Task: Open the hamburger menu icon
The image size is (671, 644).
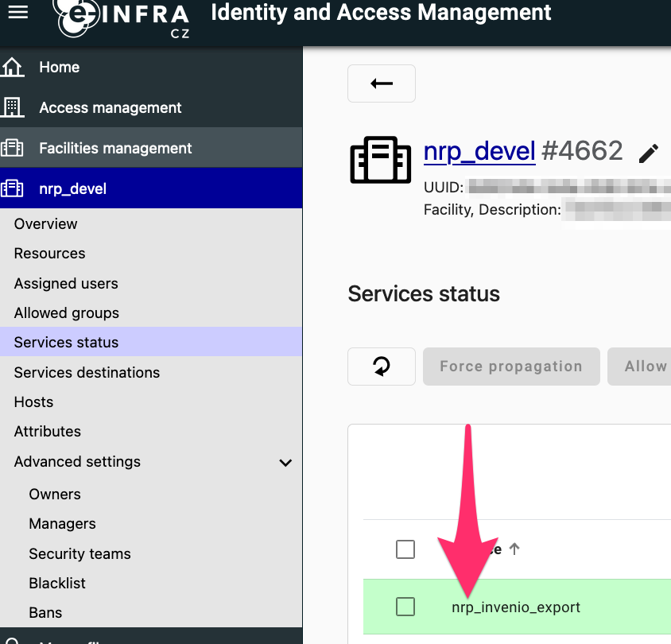Action: click(17, 12)
